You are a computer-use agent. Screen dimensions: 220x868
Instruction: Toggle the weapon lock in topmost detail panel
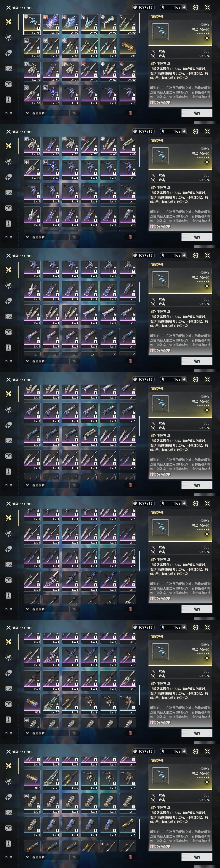tap(207, 38)
